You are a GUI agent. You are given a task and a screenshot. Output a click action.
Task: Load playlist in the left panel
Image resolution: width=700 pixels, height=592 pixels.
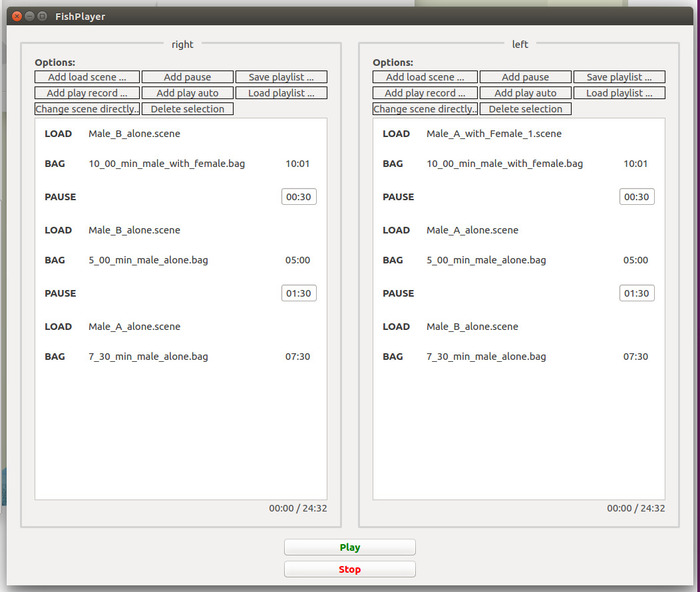[x=619, y=93]
